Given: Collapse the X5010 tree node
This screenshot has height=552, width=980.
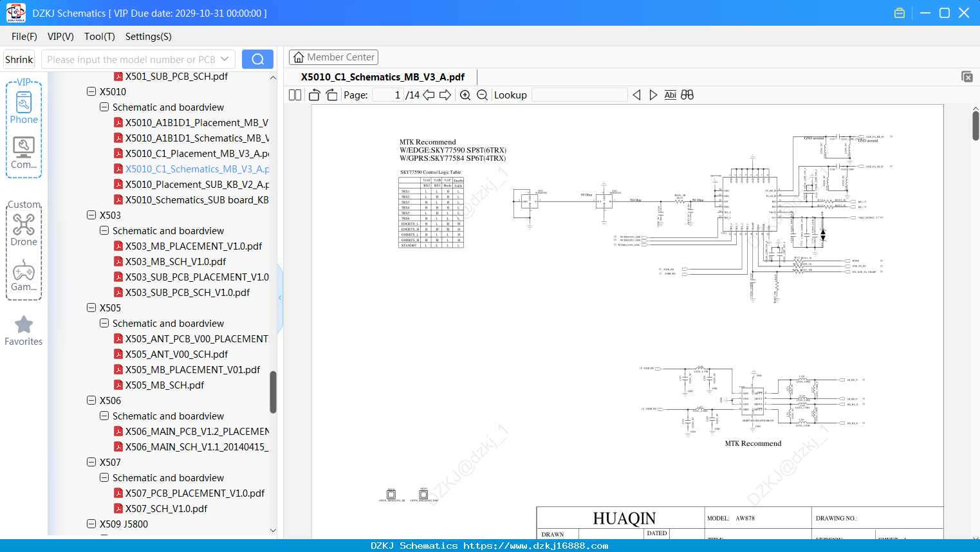Looking at the screenshot, I should pyautogui.click(x=91, y=91).
